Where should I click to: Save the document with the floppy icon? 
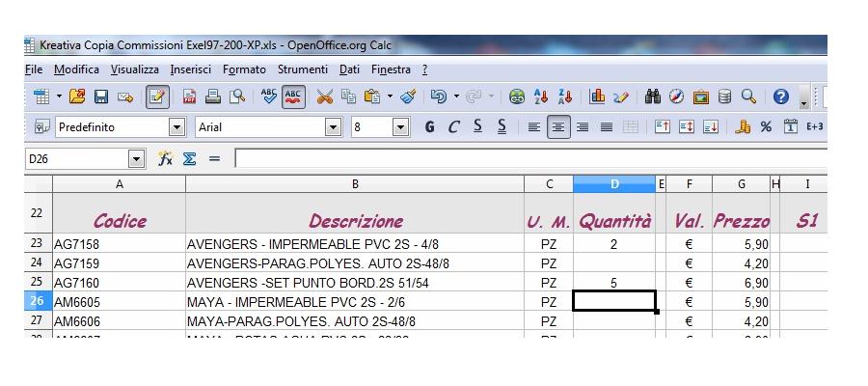click(x=100, y=97)
